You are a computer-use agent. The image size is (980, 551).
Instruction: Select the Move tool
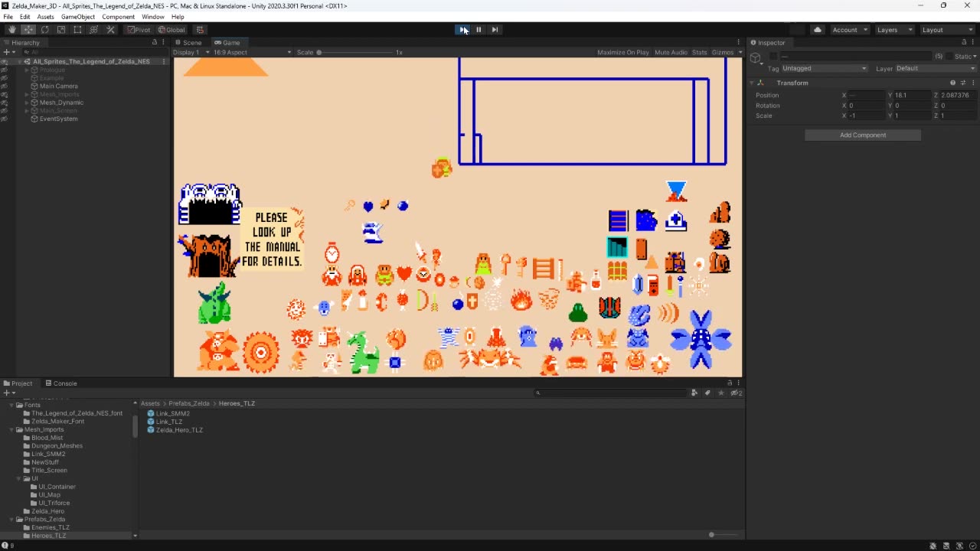point(28,30)
